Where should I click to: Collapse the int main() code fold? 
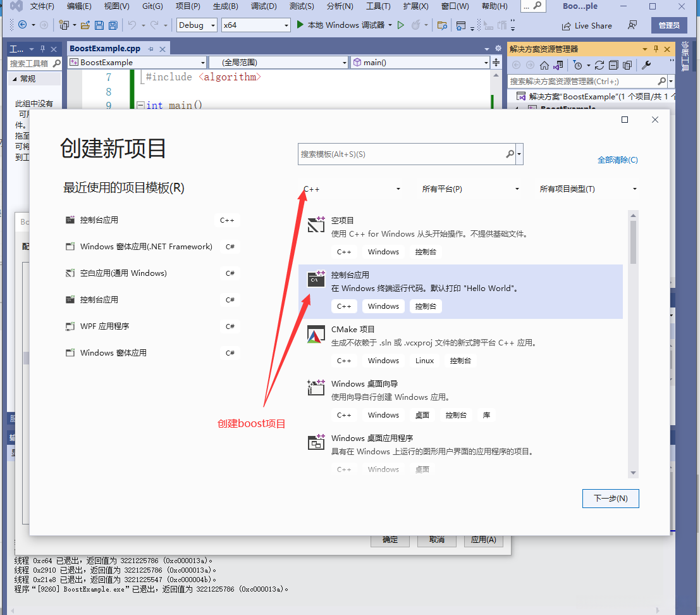(140, 105)
